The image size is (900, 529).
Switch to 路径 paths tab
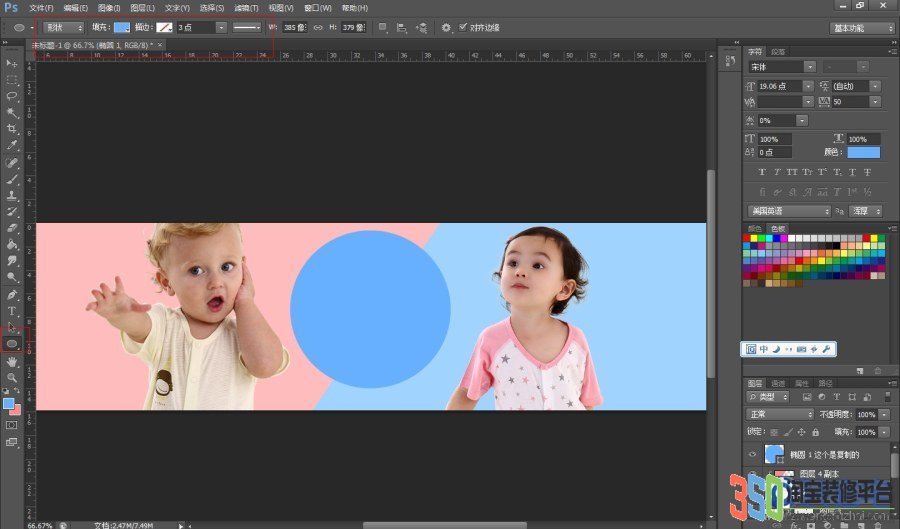pyautogui.click(x=824, y=383)
